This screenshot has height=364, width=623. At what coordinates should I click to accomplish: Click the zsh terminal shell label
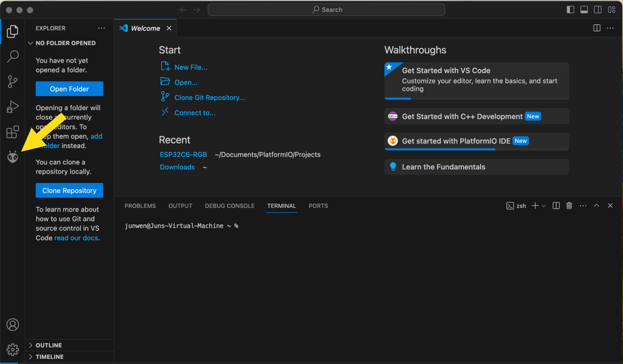(516, 205)
